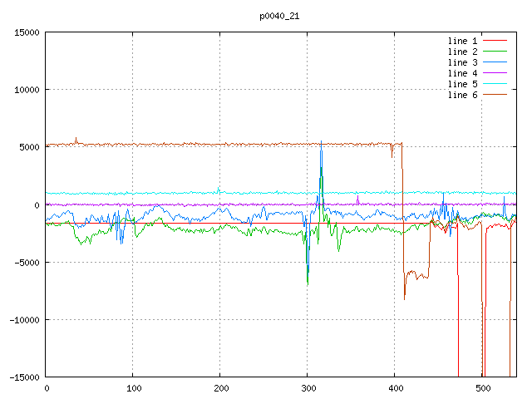Click the purple line 4 legend sample
The height and width of the screenshot is (399, 532).
(494, 73)
